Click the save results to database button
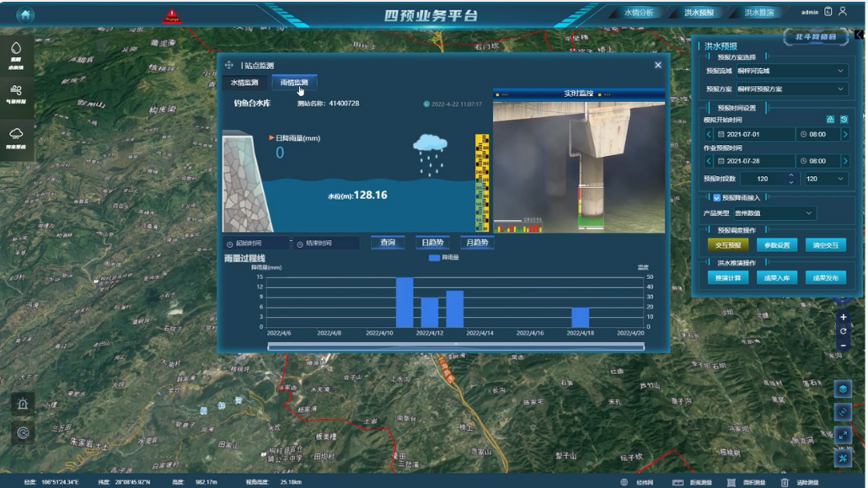 click(777, 278)
